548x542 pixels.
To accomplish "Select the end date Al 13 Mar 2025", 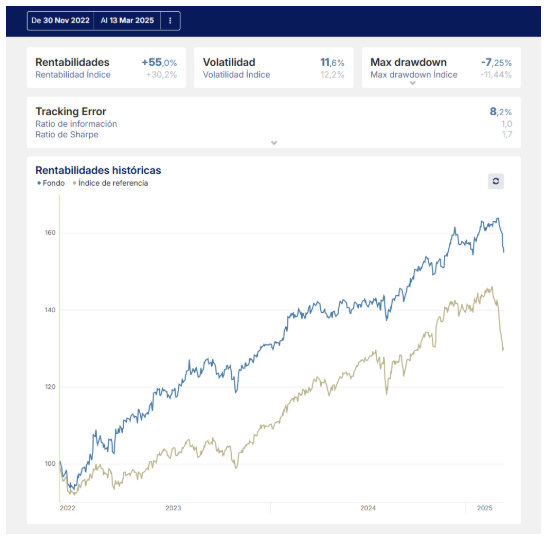I will coord(127,21).
